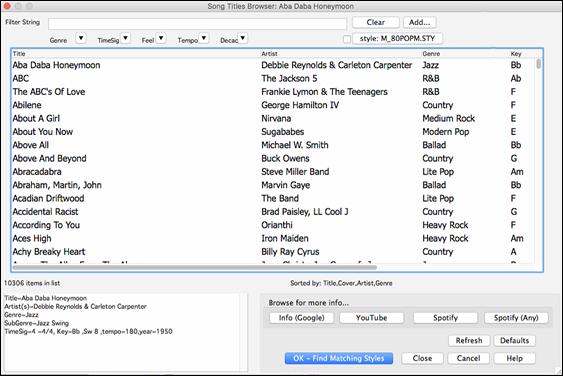Click the Info (Google) button
This screenshot has width=563, height=376.
[x=301, y=317]
